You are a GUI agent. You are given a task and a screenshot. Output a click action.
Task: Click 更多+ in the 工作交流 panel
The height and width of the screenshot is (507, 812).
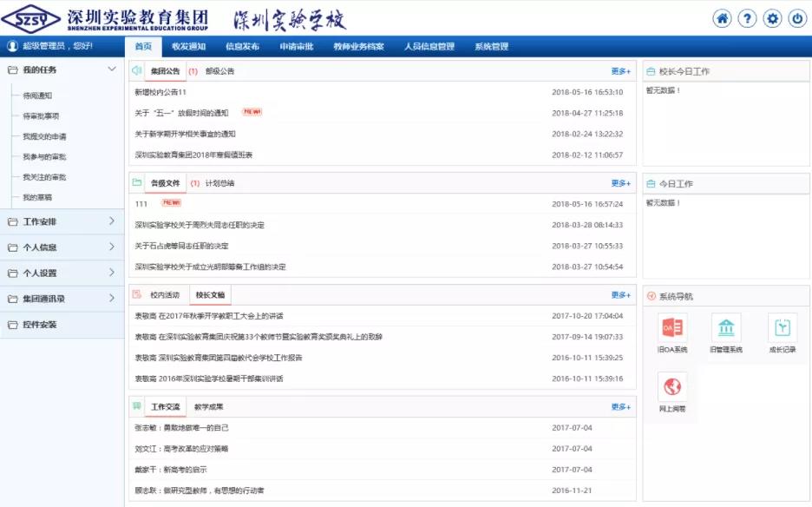click(x=621, y=407)
